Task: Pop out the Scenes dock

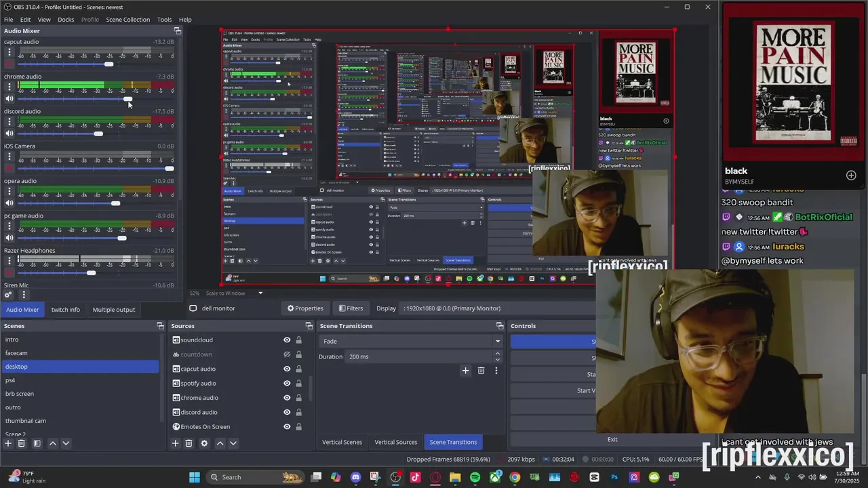Action: [x=160, y=326]
